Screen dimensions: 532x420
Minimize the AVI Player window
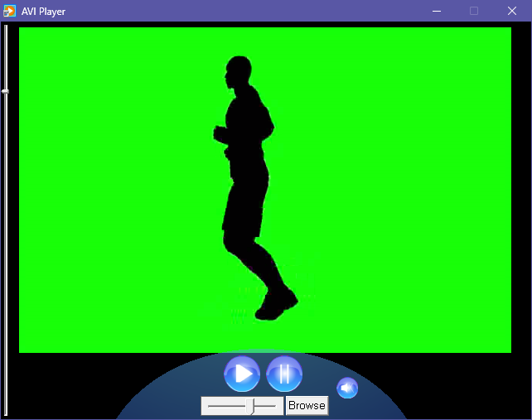point(437,11)
